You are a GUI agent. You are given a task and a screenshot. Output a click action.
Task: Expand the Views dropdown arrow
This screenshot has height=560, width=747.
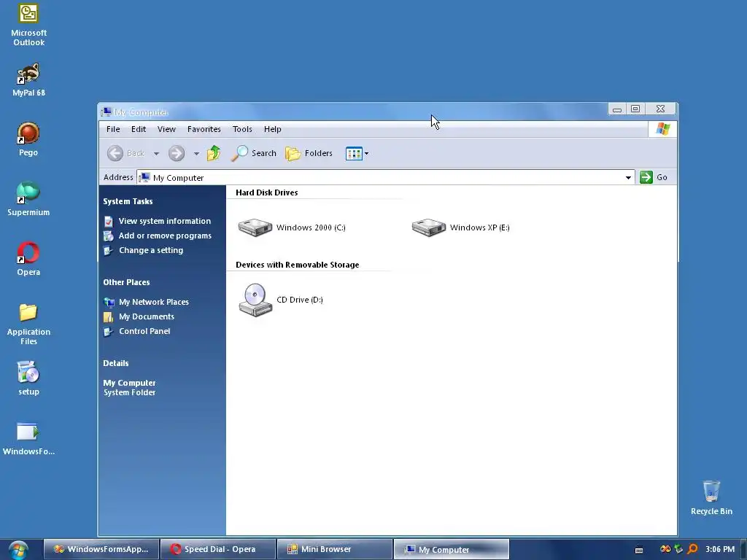tap(366, 153)
